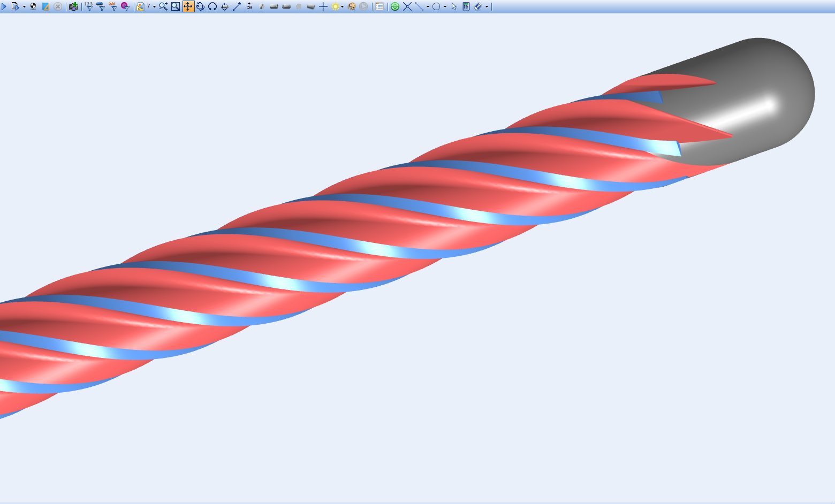The image size is (835, 504).
Task: Open the dropdown beside the number 7
Action: (x=154, y=7)
